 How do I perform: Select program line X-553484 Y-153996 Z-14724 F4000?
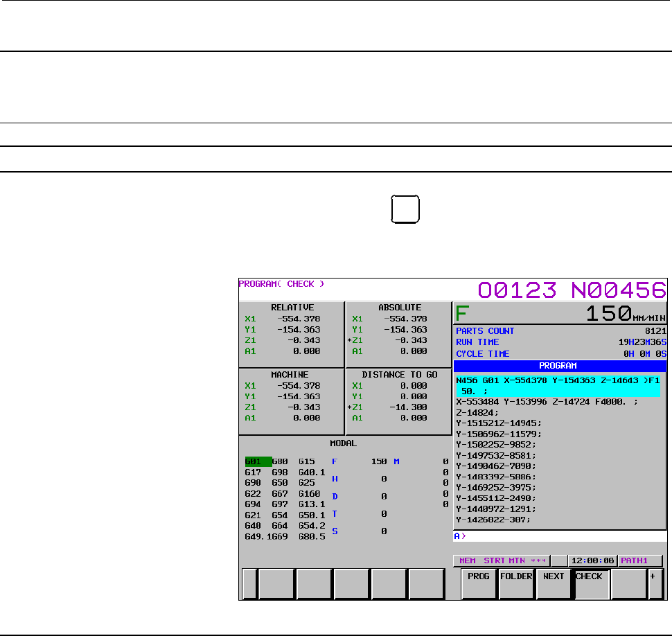coord(547,402)
